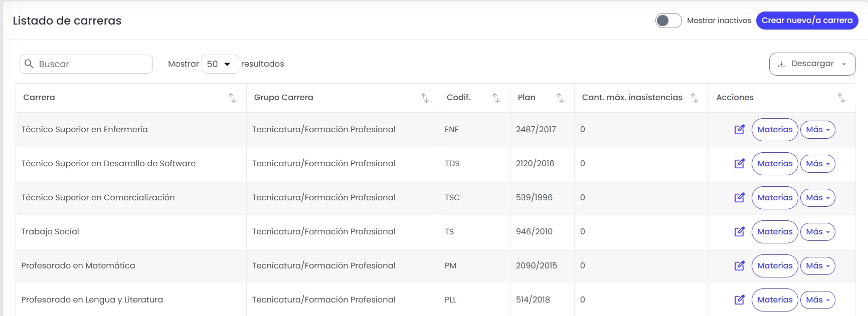The width and height of the screenshot is (868, 316).
Task: Edit Profesorado en Lengua y Literatura row
Action: (739, 300)
